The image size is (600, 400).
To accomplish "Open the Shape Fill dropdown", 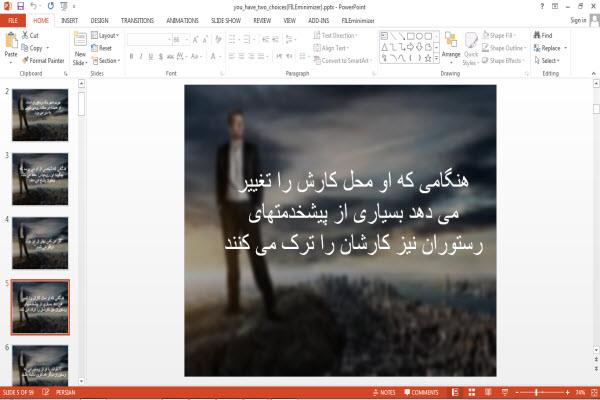I will [499, 35].
